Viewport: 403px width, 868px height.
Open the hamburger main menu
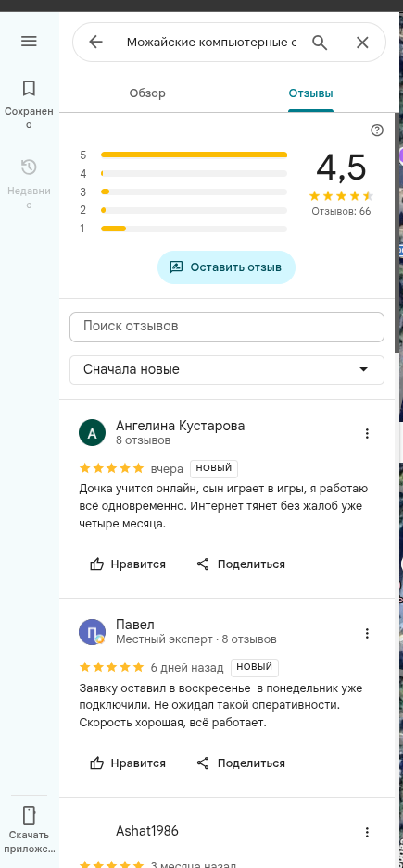pos(29,42)
